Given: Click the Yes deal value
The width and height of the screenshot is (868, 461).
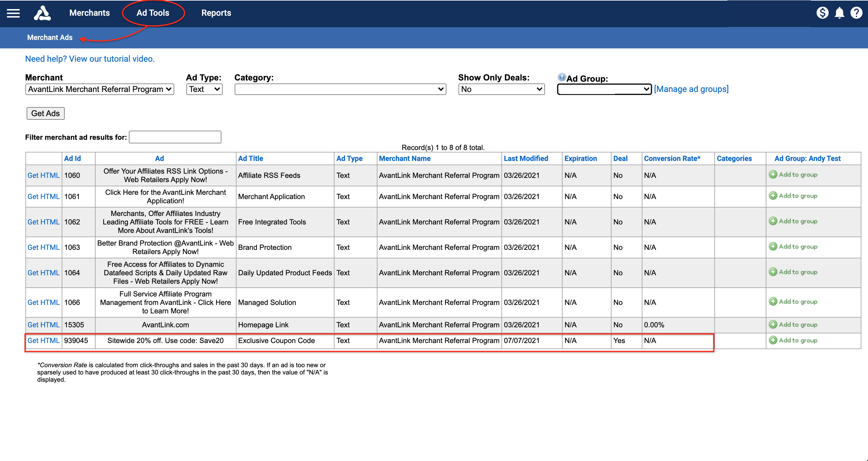Looking at the screenshot, I should (x=619, y=341).
